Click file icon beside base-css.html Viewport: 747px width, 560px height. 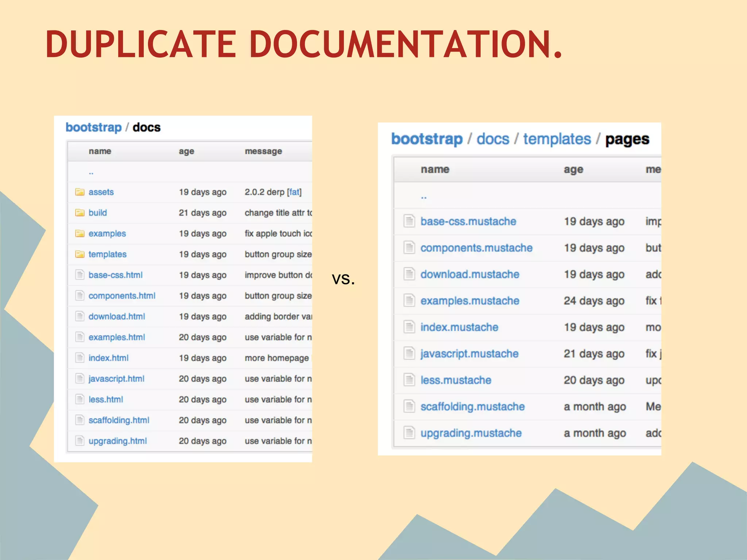click(x=80, y=275)
